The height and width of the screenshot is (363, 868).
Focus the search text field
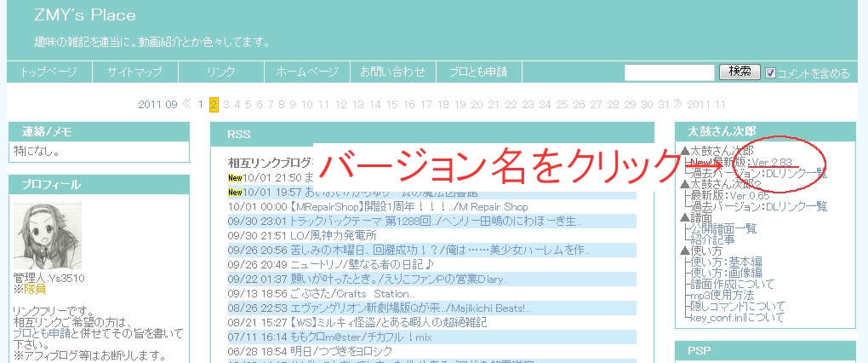click(x=670, y=72)
